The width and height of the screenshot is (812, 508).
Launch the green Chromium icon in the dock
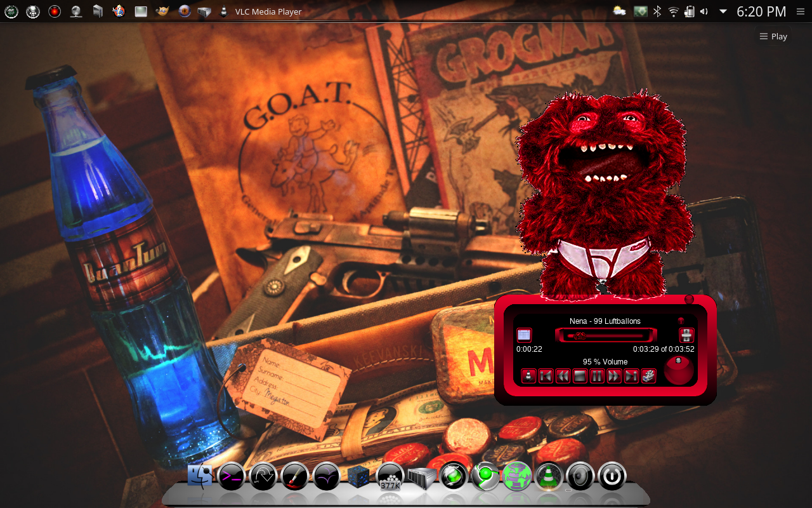[x=485, y=476]
